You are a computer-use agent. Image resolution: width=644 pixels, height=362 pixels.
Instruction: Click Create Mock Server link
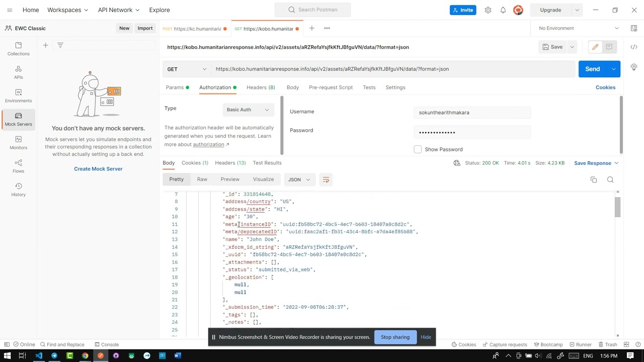point(98,169)
